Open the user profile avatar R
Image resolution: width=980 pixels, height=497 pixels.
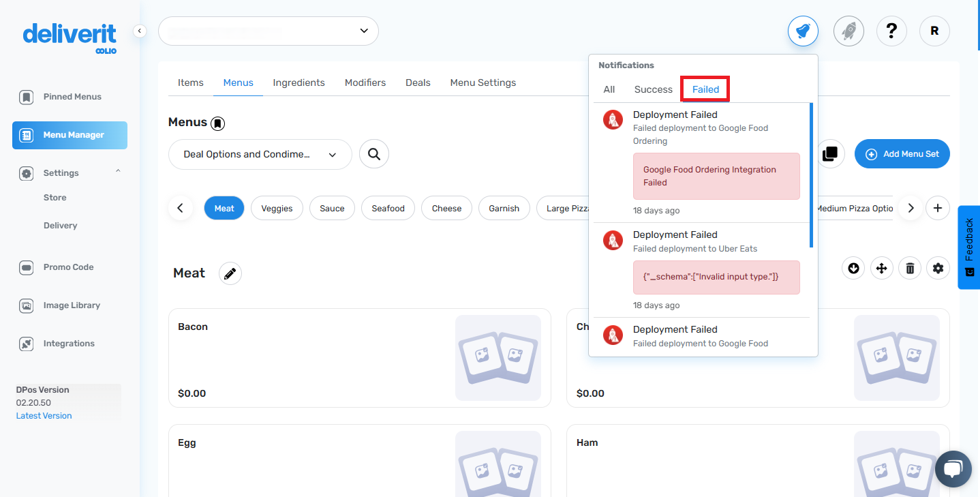(934, 31)
